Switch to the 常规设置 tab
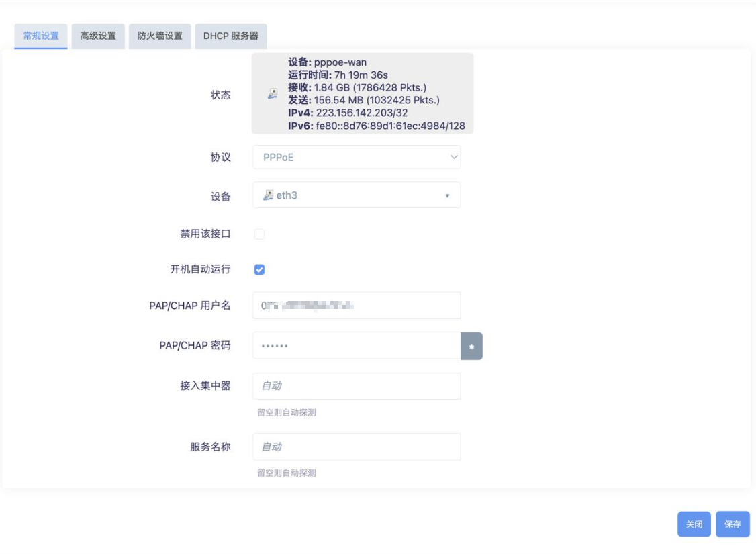This screenshot has width=756, height=554. point(40,36)
